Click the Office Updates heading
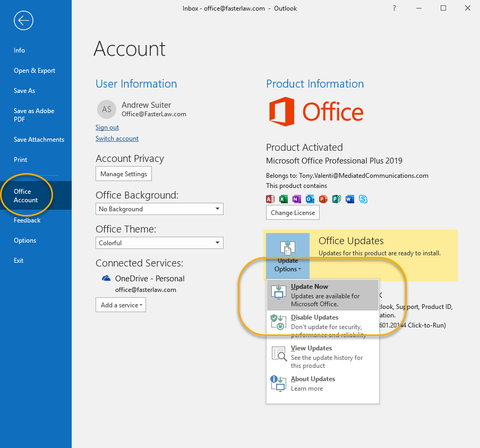480x448 pixels. point(351,241)
